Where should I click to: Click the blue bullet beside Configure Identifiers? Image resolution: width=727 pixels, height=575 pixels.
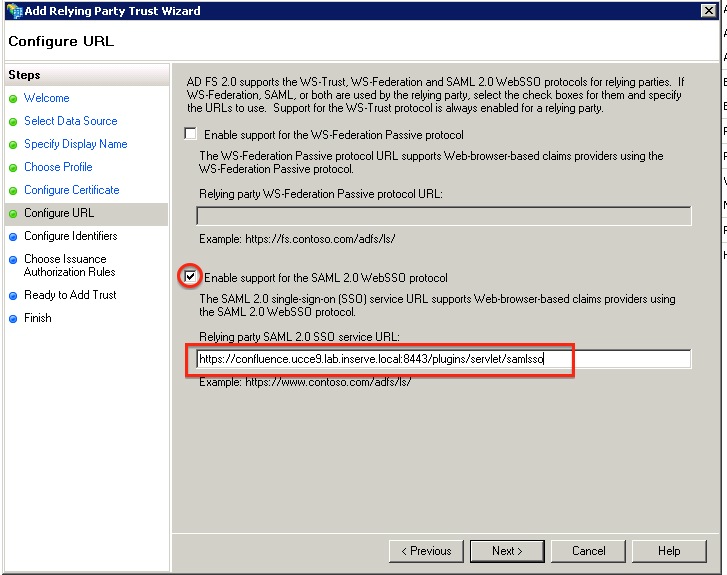[x=13, y=236]
